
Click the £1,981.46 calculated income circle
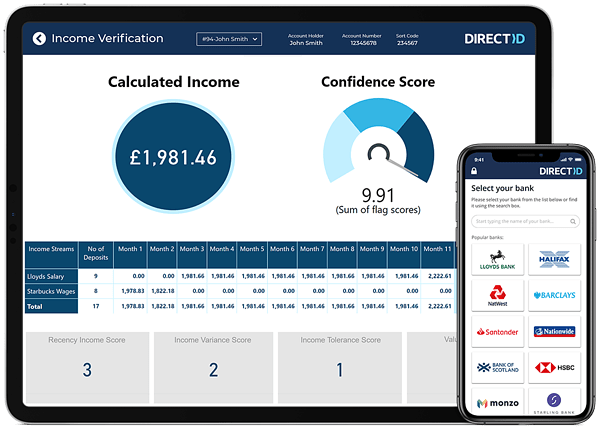(173, 157)
